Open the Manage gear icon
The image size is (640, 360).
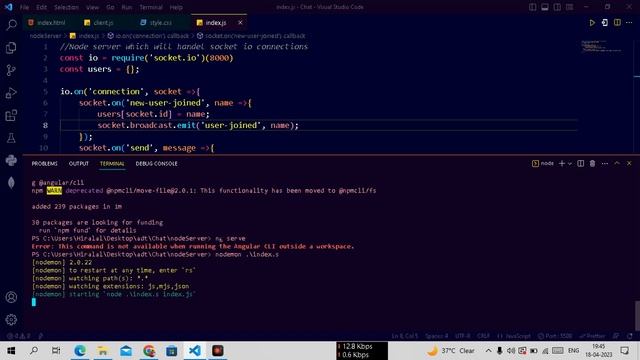[11, 320]
